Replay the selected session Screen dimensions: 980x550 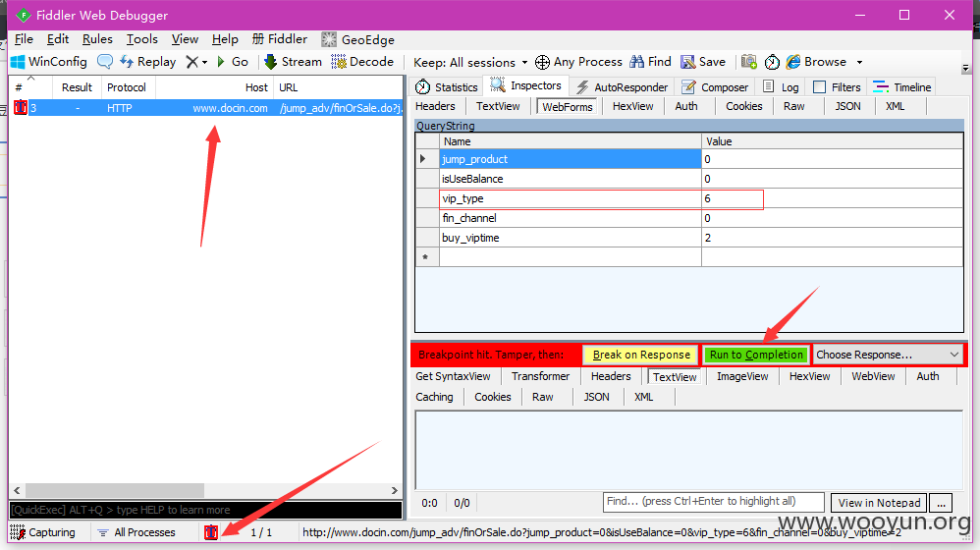147,62
